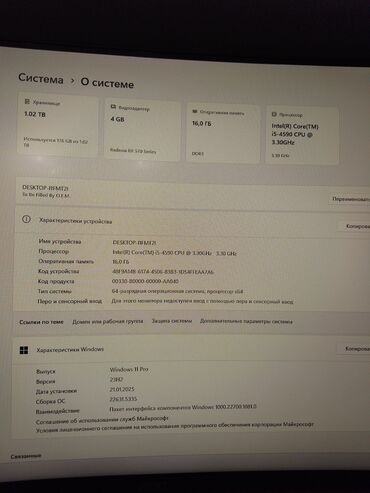Collapse the Характеристики устройства section header

[x=192, y=223]
